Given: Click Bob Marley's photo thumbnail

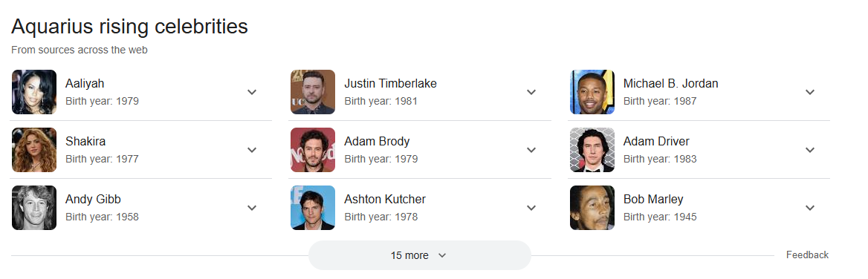Looking at the screenshot, I should [x=592, y=208].
